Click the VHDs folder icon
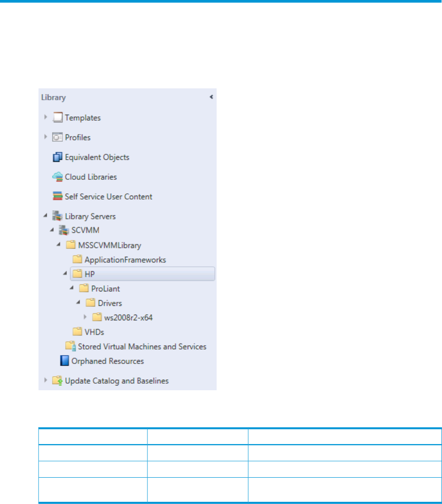Screen dimensions: 442x504 pyautogui.click(x=77, y=331)
